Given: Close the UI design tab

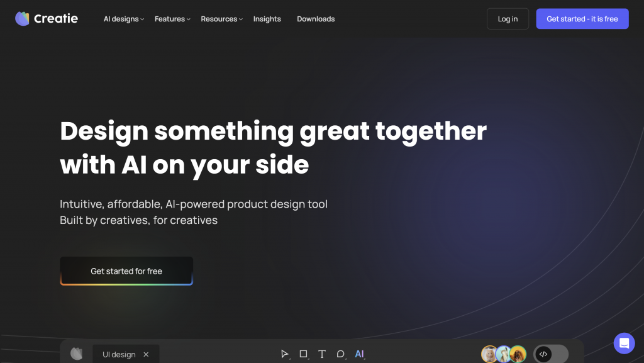Looking at the screenshot, I should pos(146,354).
